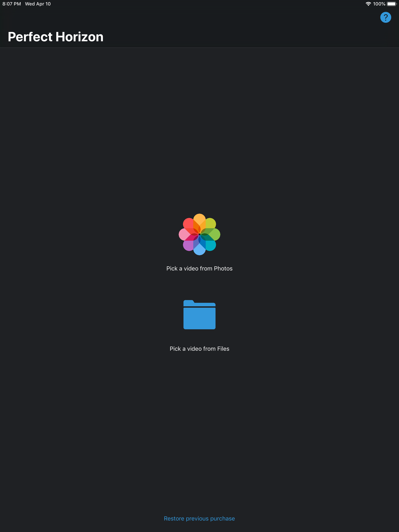
Task: Click the battery icon in status bar
Action: [x=392, y=4]
